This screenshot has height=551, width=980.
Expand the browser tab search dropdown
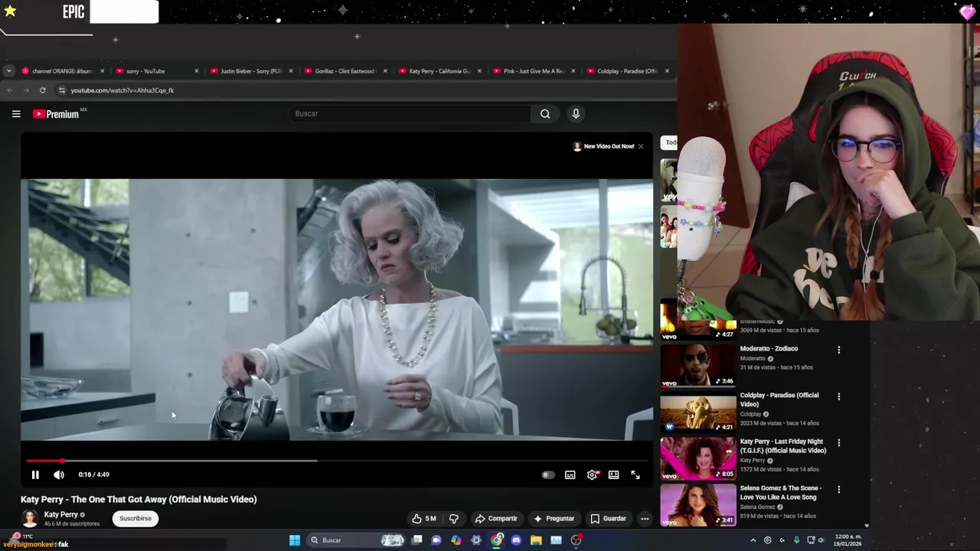[x=8, y=71]
